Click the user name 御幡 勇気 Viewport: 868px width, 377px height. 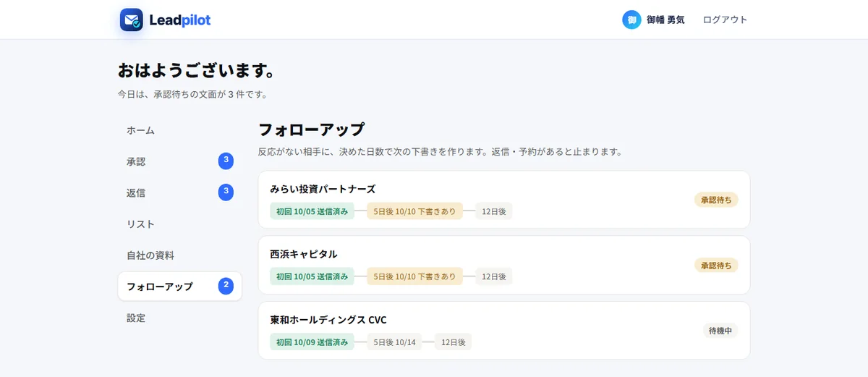(x=665, y=20)
